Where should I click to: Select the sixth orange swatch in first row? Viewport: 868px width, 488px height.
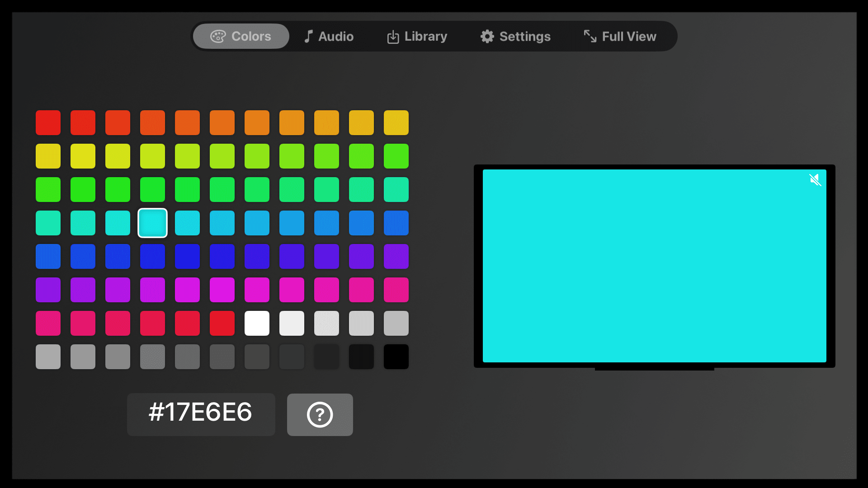point(222,122)
